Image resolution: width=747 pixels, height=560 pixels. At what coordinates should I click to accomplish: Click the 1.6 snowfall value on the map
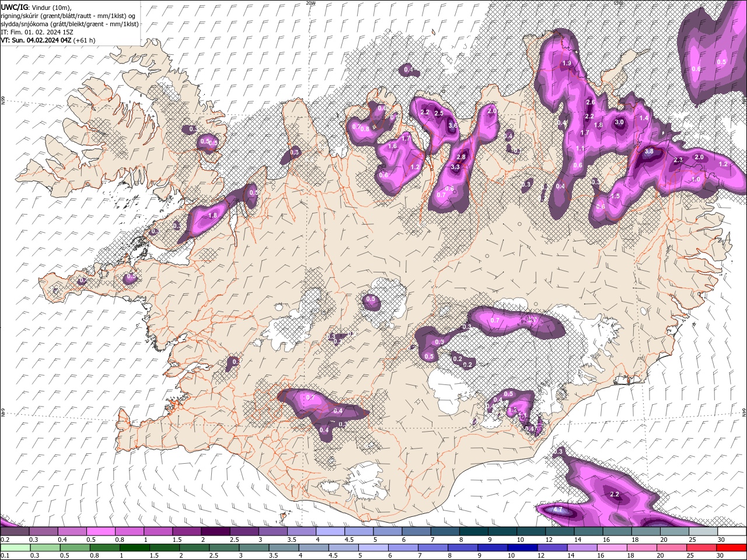click(392, 146)
